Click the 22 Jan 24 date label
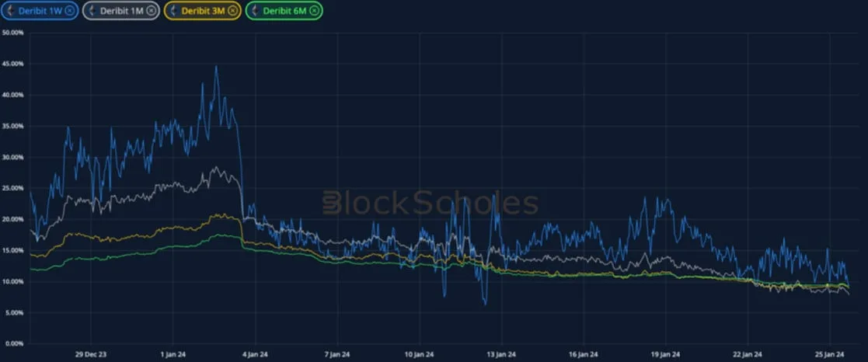868x362 pixels. 748,354
